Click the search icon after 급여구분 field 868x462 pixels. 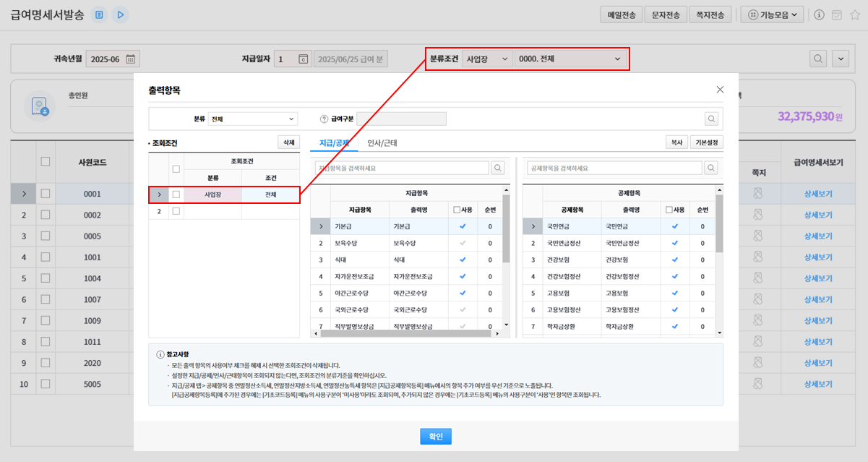pyautogui.click(x=712, y=119)
